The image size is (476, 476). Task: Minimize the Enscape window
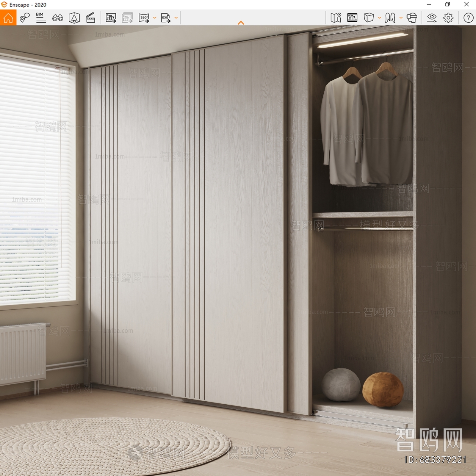click(429, 4)
